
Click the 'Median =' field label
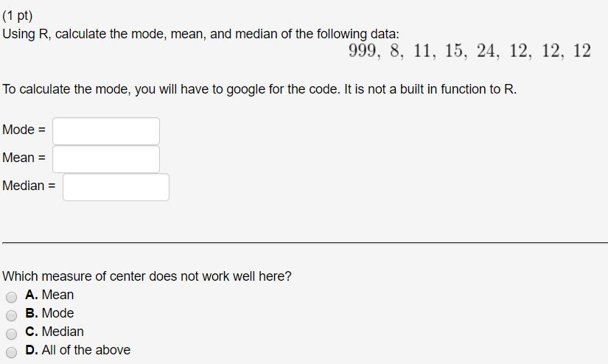pos(29,185)
